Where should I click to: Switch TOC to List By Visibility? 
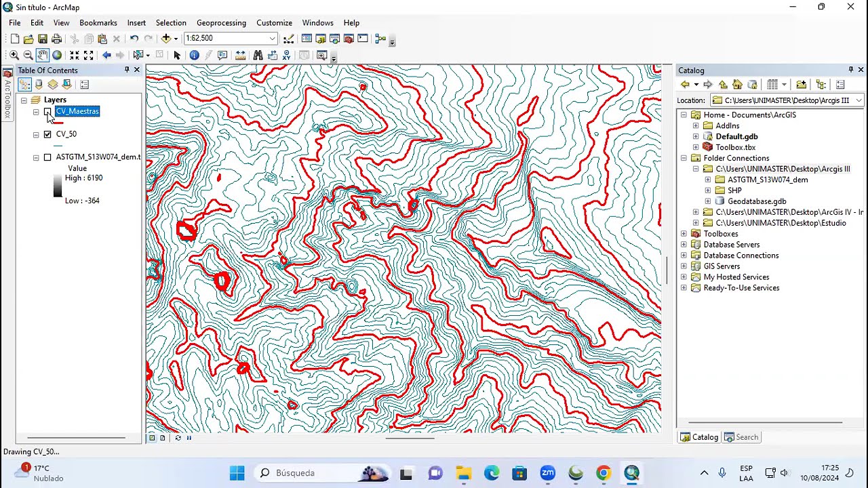(53, 84)
